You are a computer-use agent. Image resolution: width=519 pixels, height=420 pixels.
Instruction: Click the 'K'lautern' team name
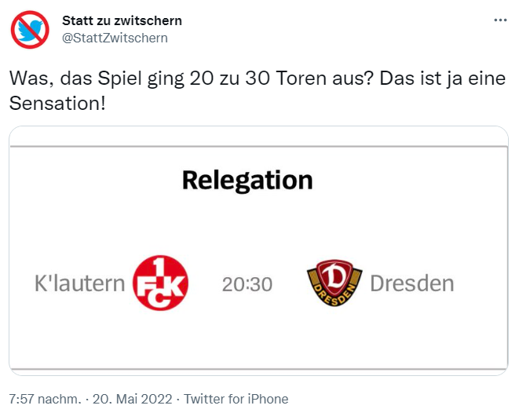pyautogui.click(x=80, y=283)
